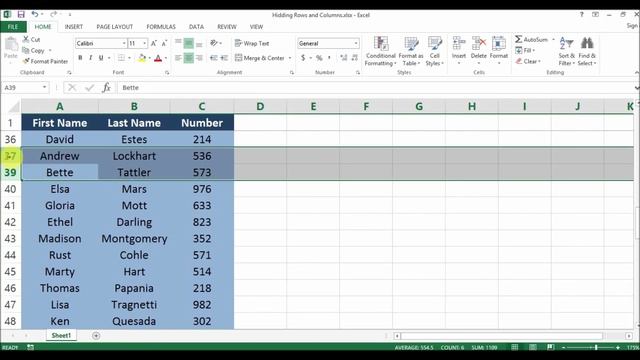Viewport: 640px width, 360px height.
Task: Click the Orientation text angle icon
Action: (214, 43)
